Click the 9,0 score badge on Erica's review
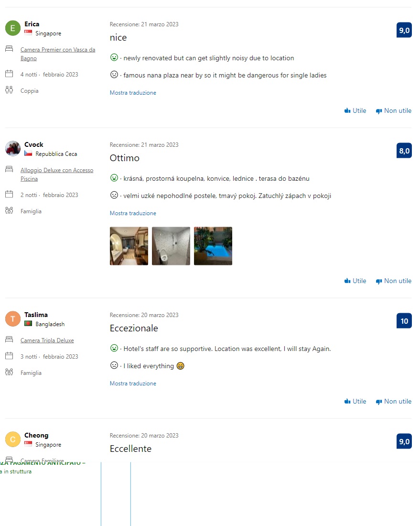The height and width of the screenshot is (526, 420). click(x=404, y=30)
